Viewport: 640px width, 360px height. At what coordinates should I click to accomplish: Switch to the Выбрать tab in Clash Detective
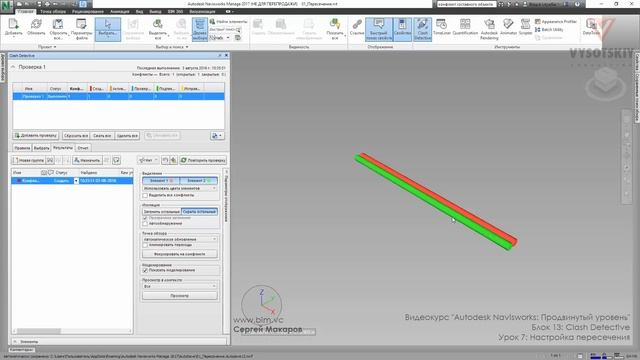tap(42, 148)
